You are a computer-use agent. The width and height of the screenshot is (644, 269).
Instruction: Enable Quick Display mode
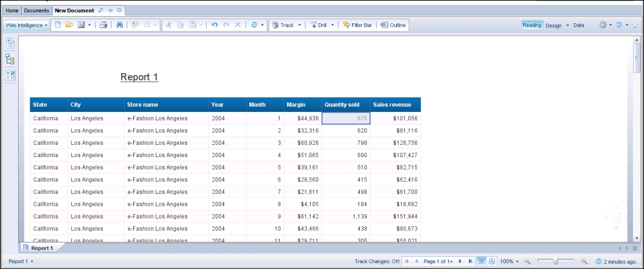pyautogui.click(x=482, y=261)
